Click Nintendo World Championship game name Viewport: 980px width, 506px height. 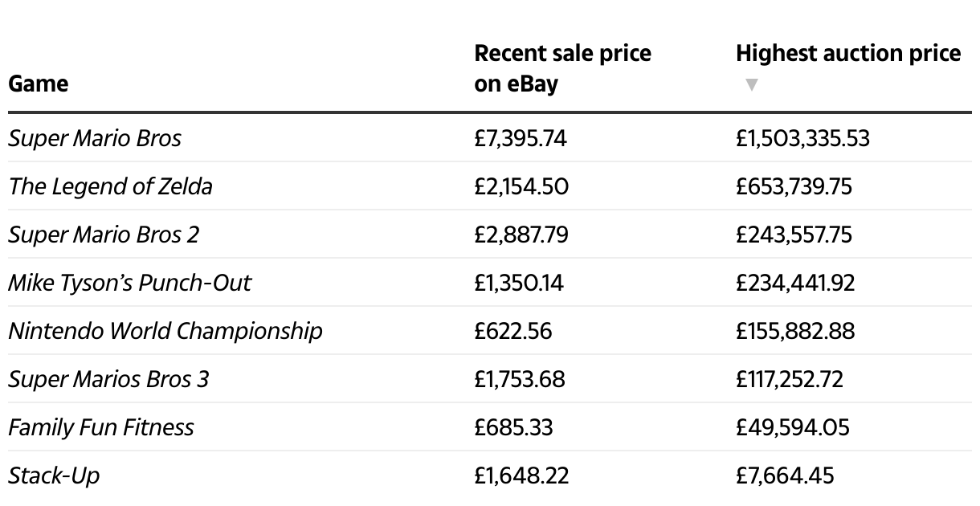tap(165, 331)
